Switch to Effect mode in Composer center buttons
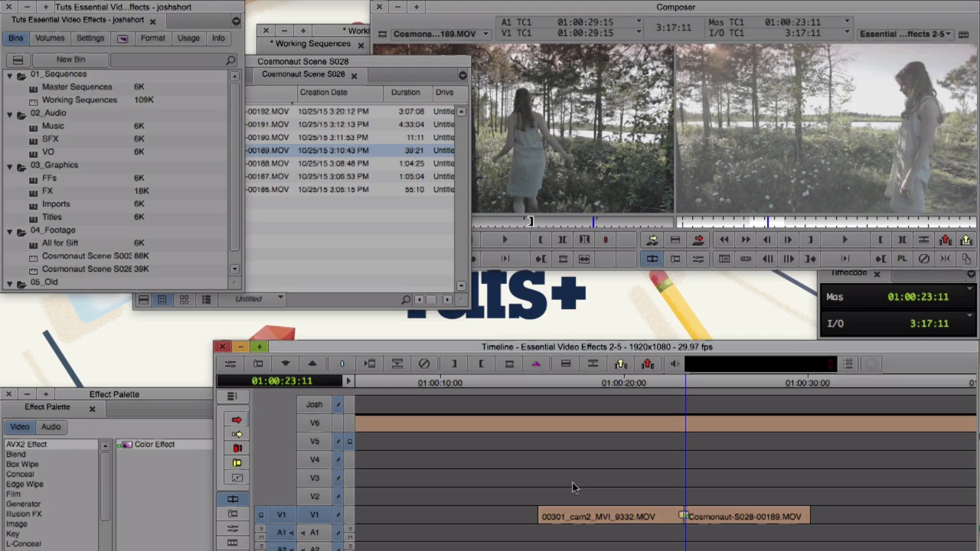The image size is (980, 551). pyautogui.click(x=698, y=259)
